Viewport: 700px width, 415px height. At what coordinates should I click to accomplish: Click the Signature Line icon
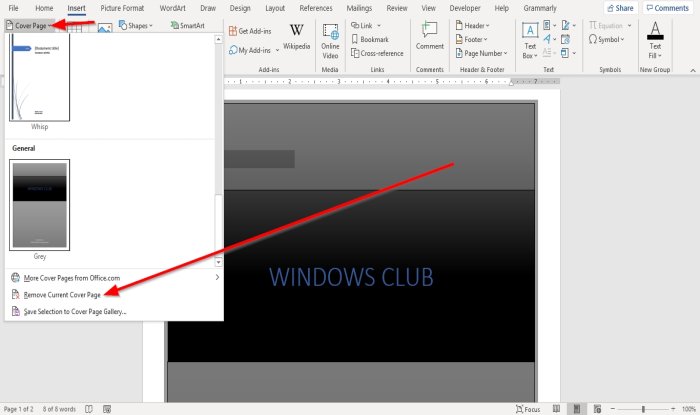click(x=568, y=25)
